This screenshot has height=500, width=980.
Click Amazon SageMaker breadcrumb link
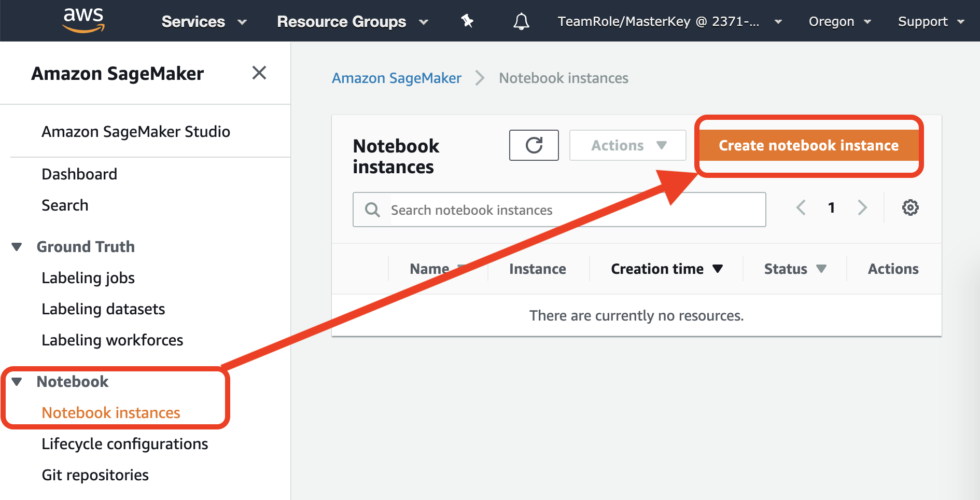(397, 78)
